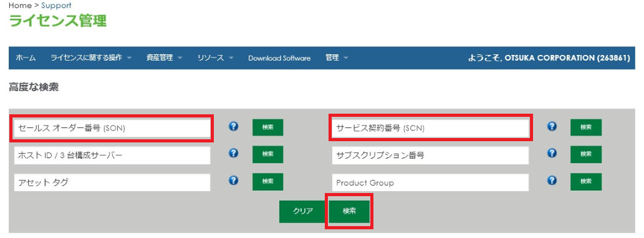Click 検索 button next to ホスト ID field
Image resolution: width=644 pixels, height=238 pixels.
[268, 154]
